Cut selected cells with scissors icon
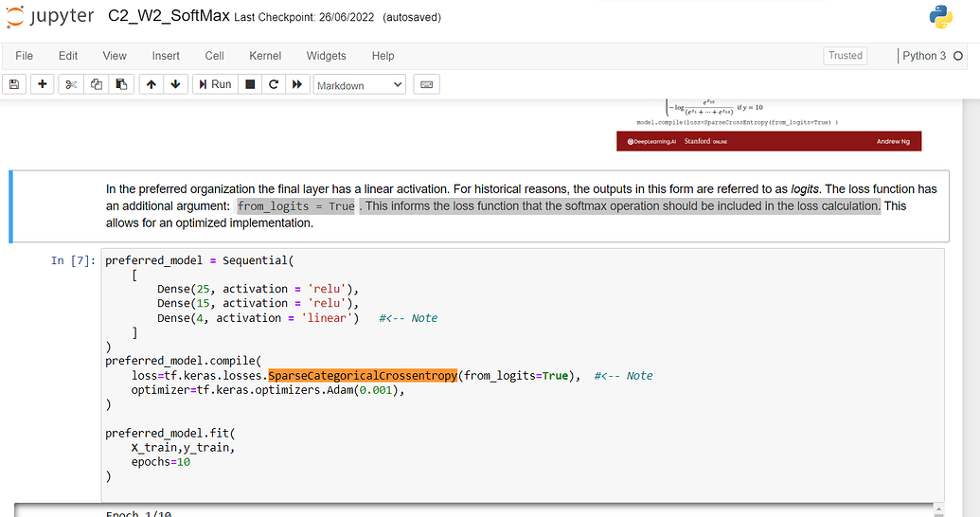Viewport: 980px width, 517px height. tap(71, 84)
